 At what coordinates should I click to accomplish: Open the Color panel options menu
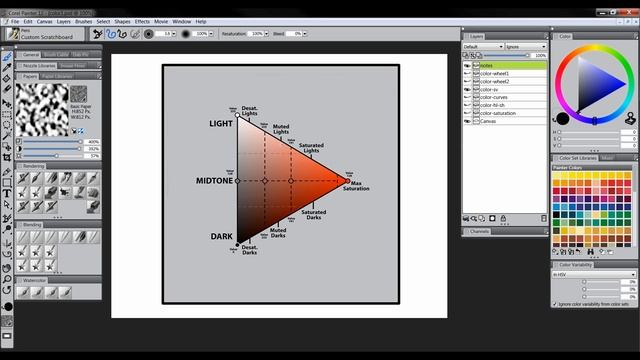[x=636, y=37]
